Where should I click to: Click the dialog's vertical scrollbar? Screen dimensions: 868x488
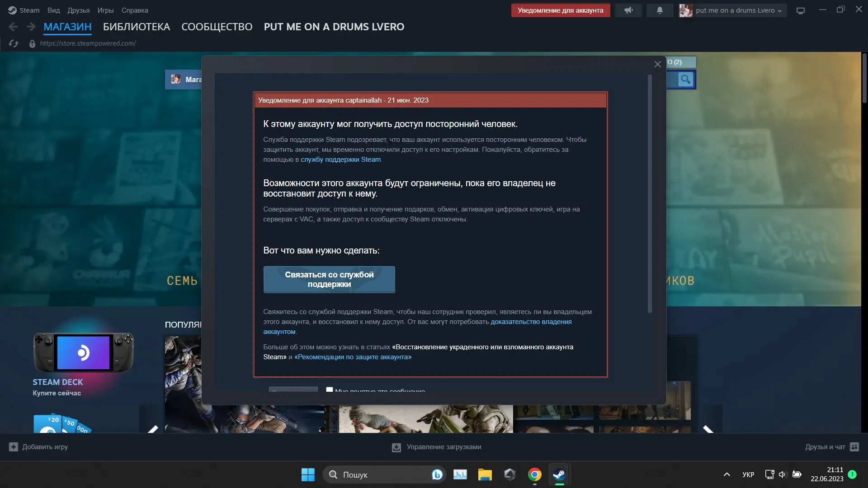coord(650,194)
